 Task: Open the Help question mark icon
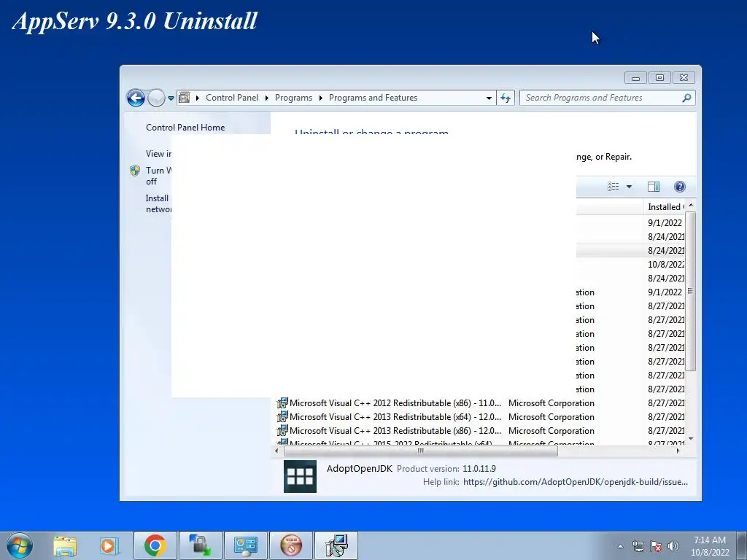point(680,187)
